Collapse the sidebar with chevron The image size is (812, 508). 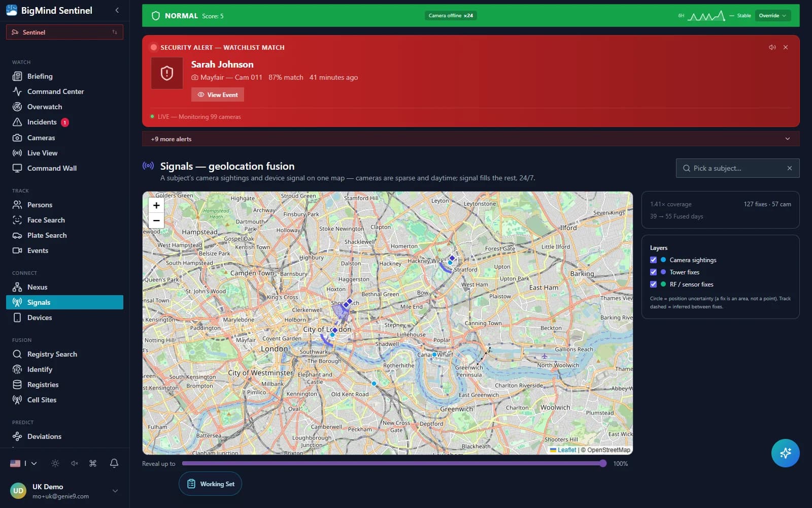point(117,10)
